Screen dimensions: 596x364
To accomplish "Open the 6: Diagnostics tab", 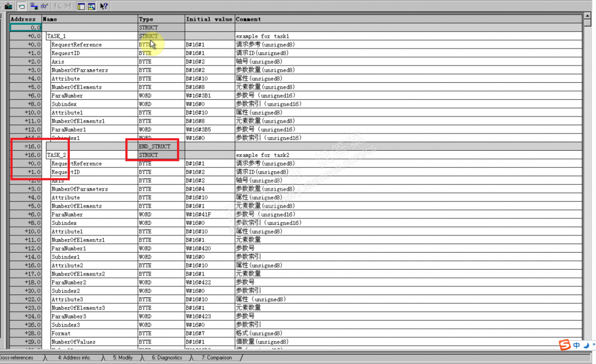I will pyautogui.click(x=167, y=357).
